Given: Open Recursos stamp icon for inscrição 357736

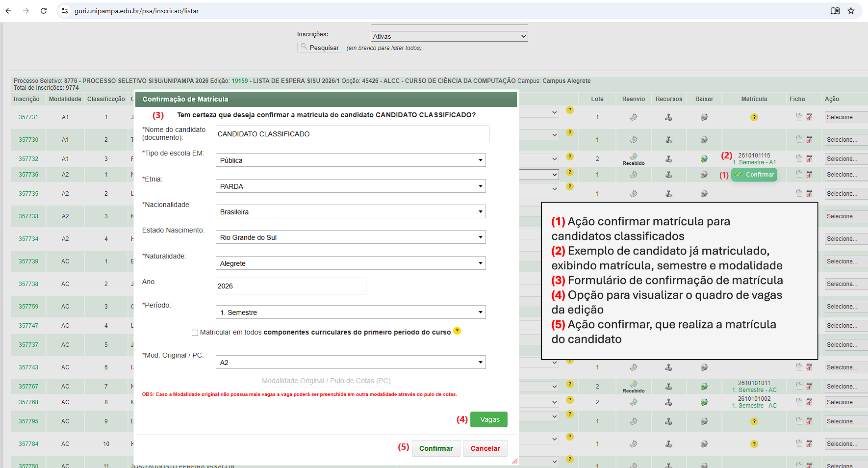Looking at the screenshot, I should (x=668, y=175).
